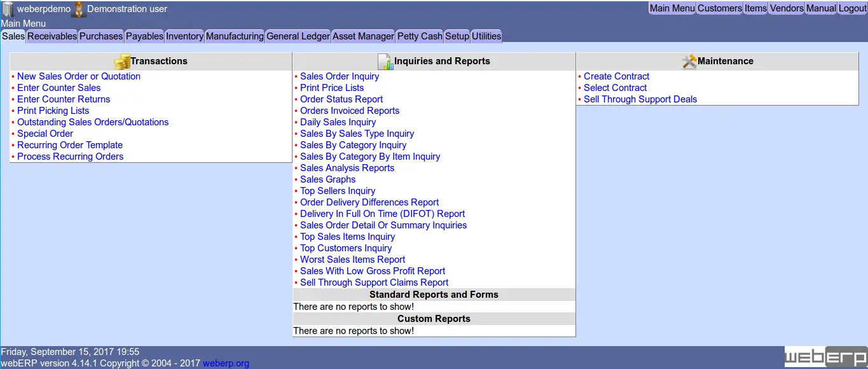Click the Friday, September 15, 2017 date text
Viewport: 868px width, 369px height.
click(70, 351)
